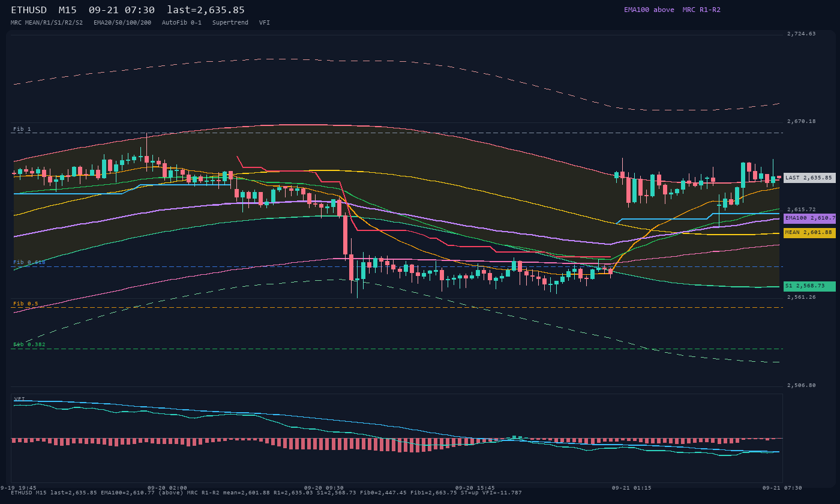Select the 'Fib 0.618' level label
840x504 pixels.
point(29,262)
